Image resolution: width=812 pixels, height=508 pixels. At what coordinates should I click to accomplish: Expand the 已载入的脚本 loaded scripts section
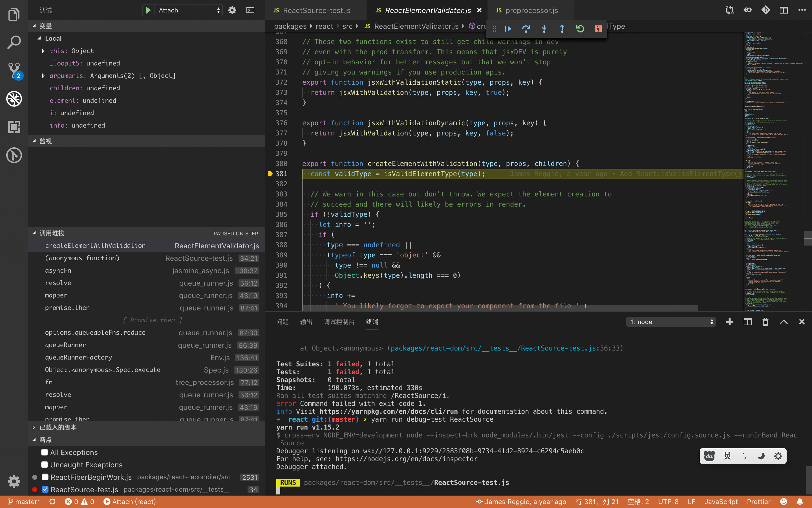146,427
